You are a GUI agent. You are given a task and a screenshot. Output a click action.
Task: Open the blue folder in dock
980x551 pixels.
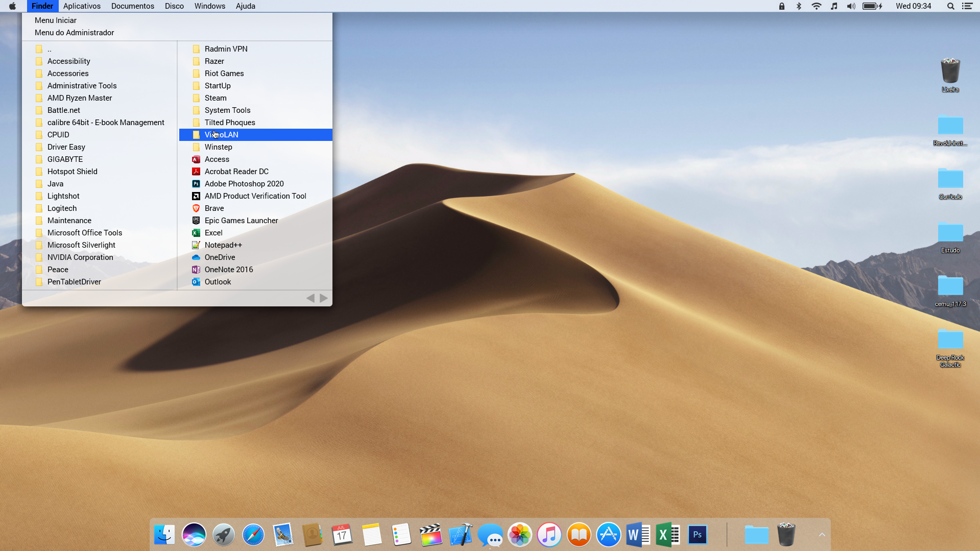pyautogui.click(x=756, y=535)
